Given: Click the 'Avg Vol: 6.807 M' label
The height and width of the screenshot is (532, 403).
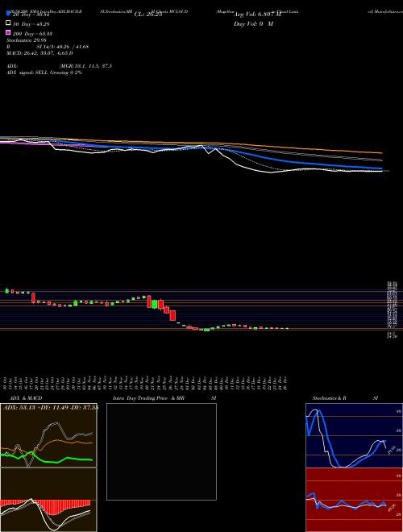Looking at the screenshot, I should 257,15.
